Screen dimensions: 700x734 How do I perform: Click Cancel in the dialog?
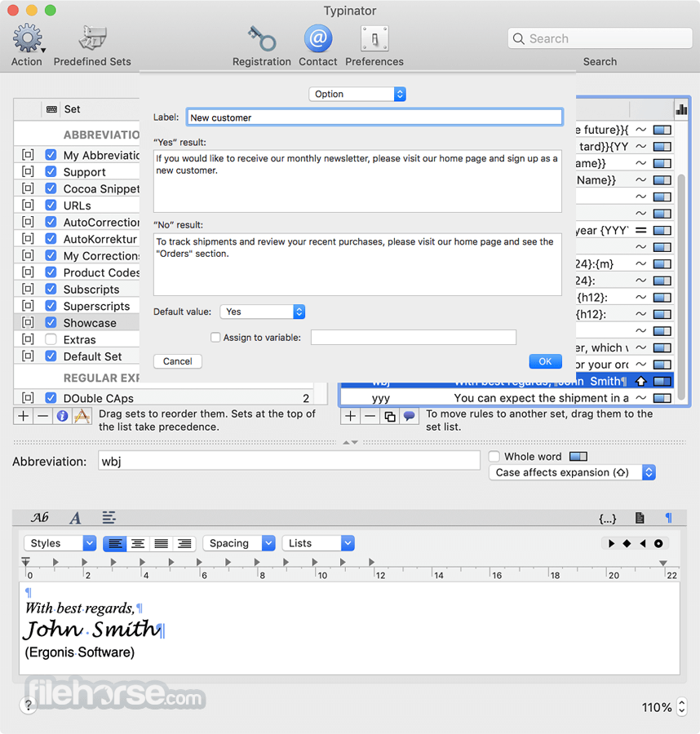pyautogui.click(x=178, y=361)
